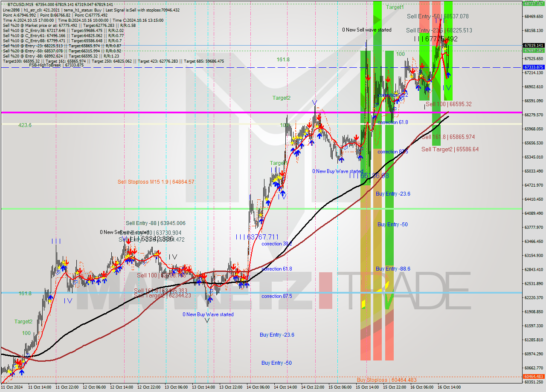Click the 'Sell Stoploss M15 1.9 | 64864.57' label
546x392 pixels.
156,182
